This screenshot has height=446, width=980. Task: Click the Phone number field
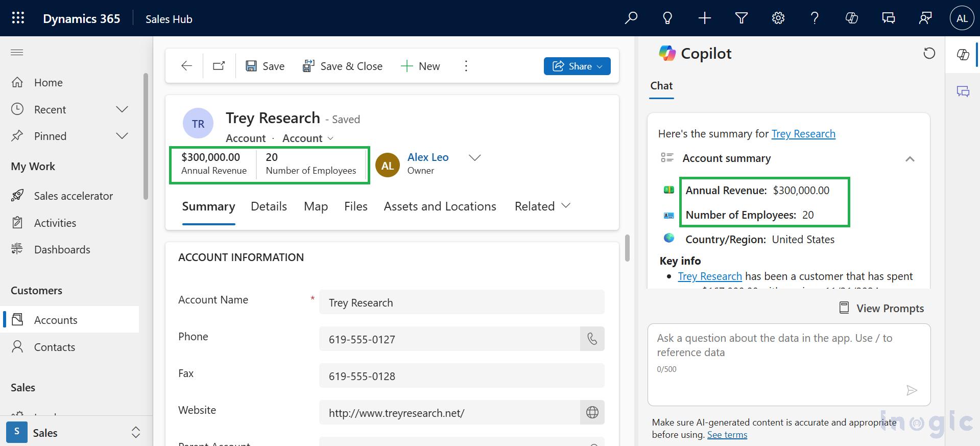pos(449,339)
